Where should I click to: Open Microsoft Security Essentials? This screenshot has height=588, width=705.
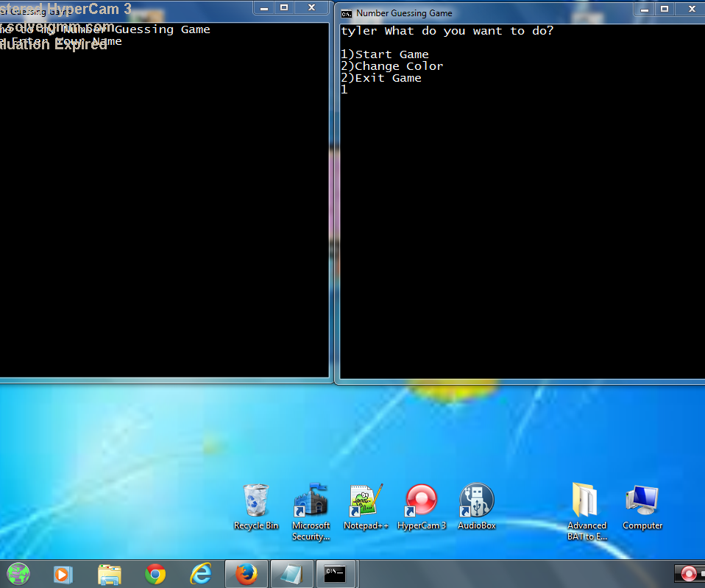[x=311, y=500]
